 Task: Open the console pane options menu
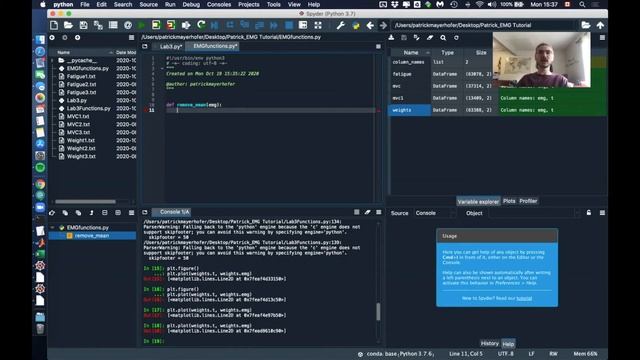(379, 212)
